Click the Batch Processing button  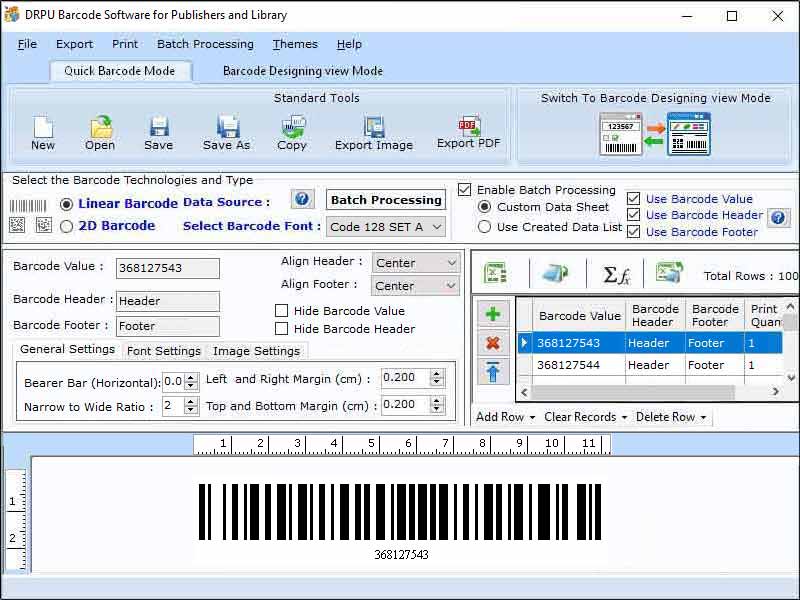[x=385, y=200]
